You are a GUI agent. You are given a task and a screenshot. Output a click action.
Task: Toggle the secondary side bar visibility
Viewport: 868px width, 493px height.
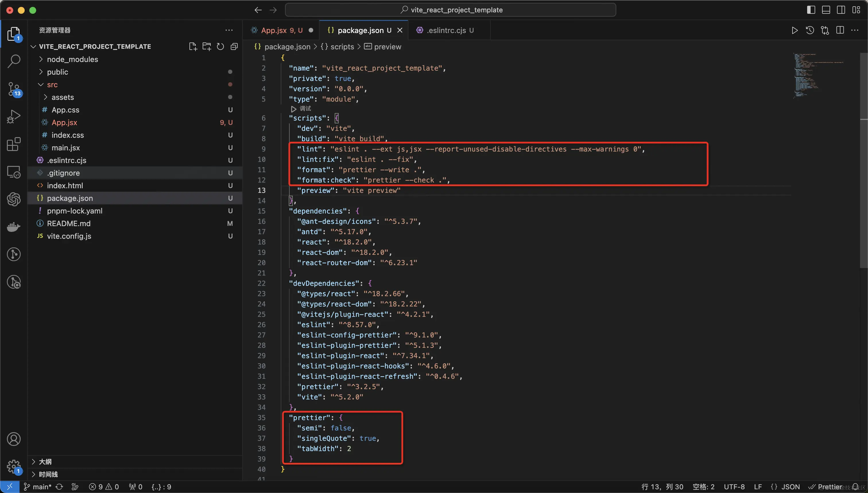coord(841,10)
